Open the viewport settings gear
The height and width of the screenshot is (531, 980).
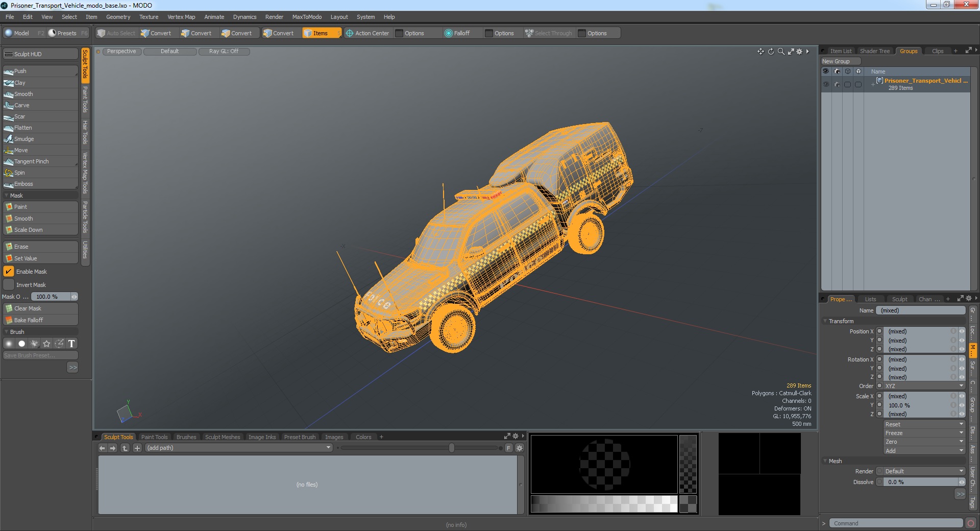(x=799, y=52)
